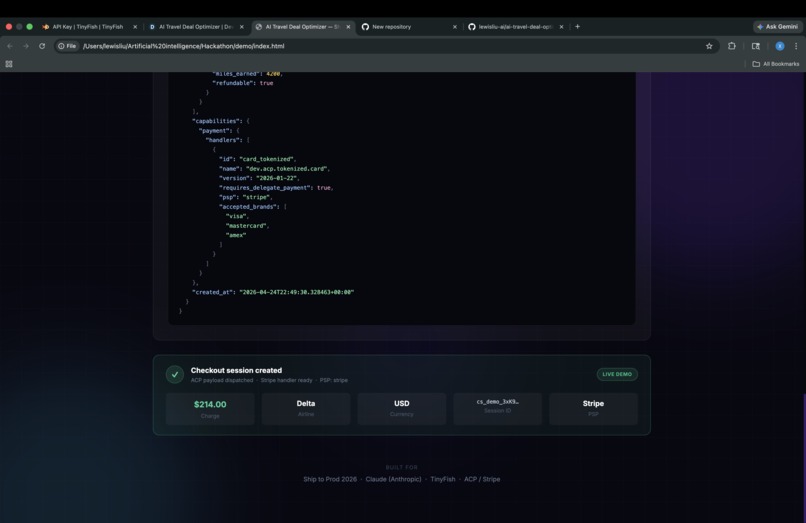Click ACP / Stripe in the footer

(x=482, y=479)
